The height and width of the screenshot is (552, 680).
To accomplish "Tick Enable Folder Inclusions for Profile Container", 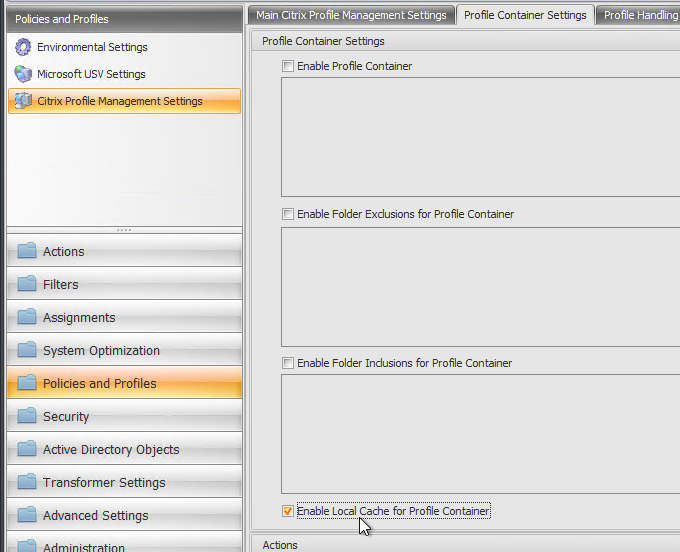I will [288, 363].
